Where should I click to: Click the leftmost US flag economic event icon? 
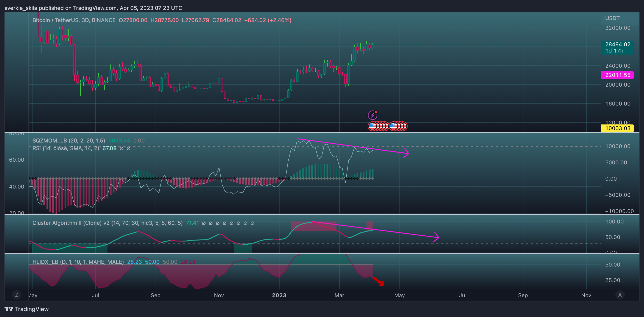[x=372, y=126]
